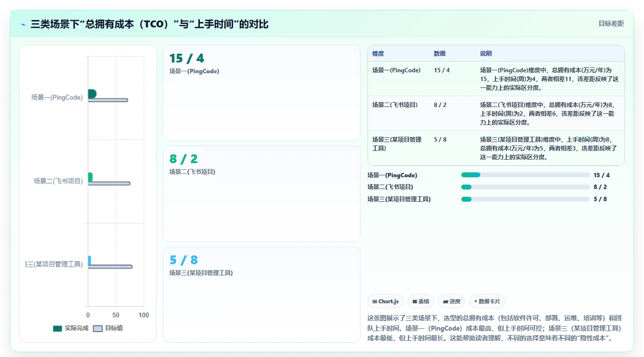Click the 场景三(某项目管理工具) label under 5 / 8 card
The width and height of the screenshot is (644, 357).
tap(201, 273)
